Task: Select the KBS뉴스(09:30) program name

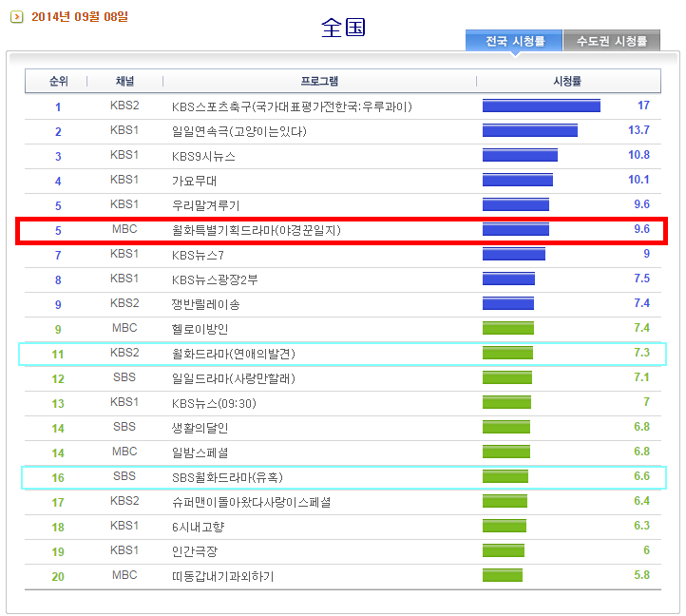Action: click(x=214, y=403)
